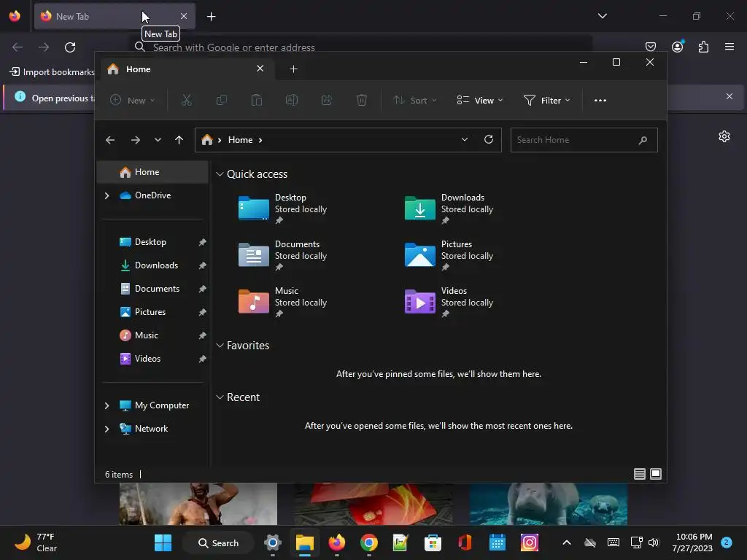The height and width of the screenshot is (560, 747).
Task: Select the Home tab in File Explorer
Action: click(186, 69)
